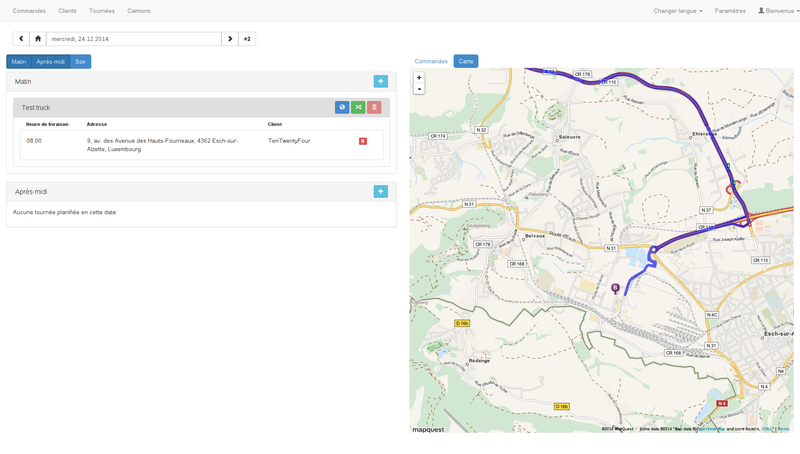The image size is (800, 454).
Task: Add a tour in the Après-midi panel
Action: coord(381,191)
